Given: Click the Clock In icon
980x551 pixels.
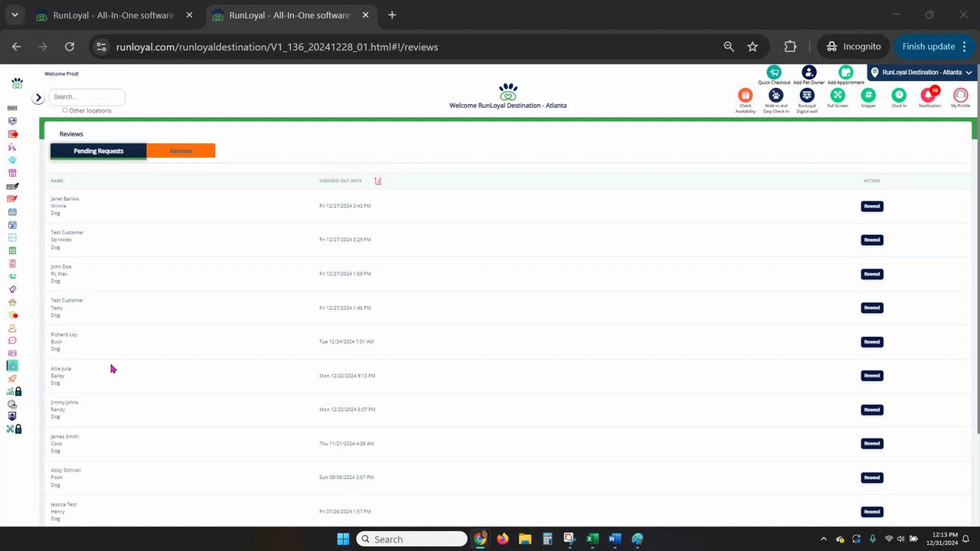Looking at the screenshot, I should point(899,95).
